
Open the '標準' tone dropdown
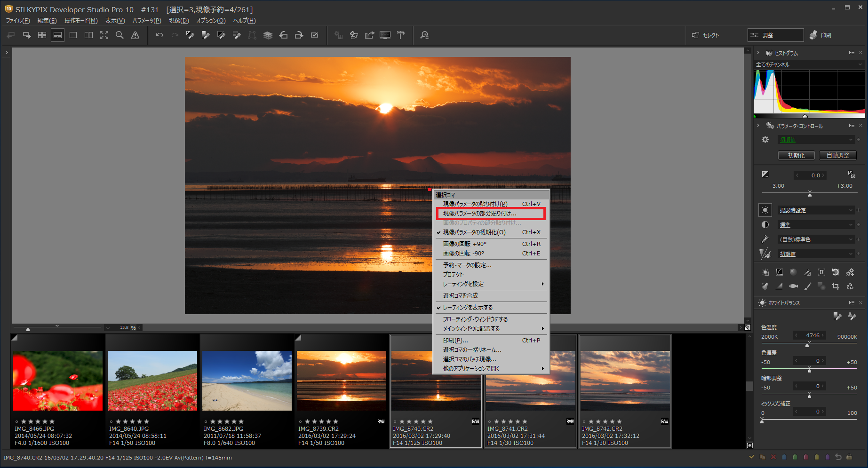point(816,225)
